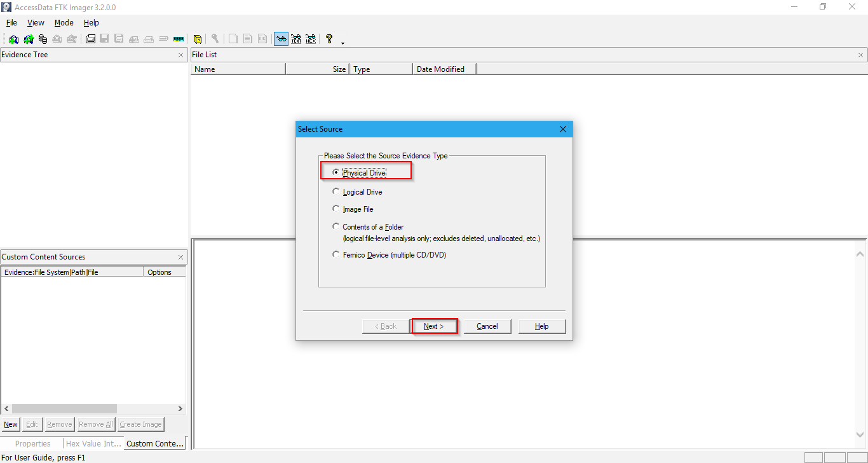The width and height of the screenshot is (868, 463).
Task: Click the disabled Back button
Action: [x=386, y=326]
